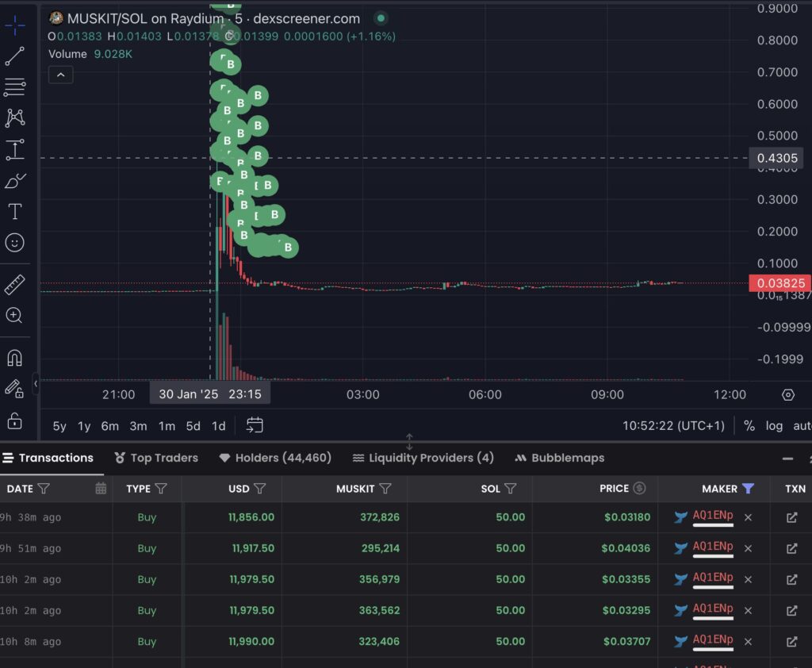The image size is (812, 668).
Task: Activate the zoom in tool
Action: (x=15, y=316)
